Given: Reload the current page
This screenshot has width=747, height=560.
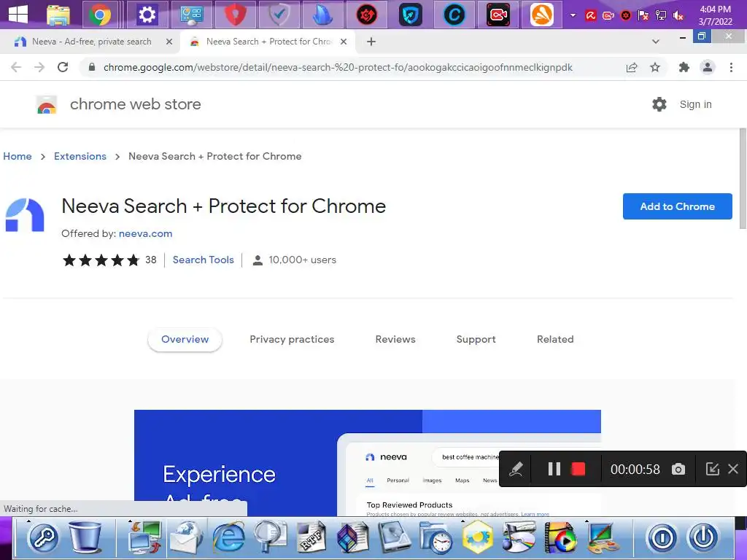Looking at the screenshot, I should 63,67.
